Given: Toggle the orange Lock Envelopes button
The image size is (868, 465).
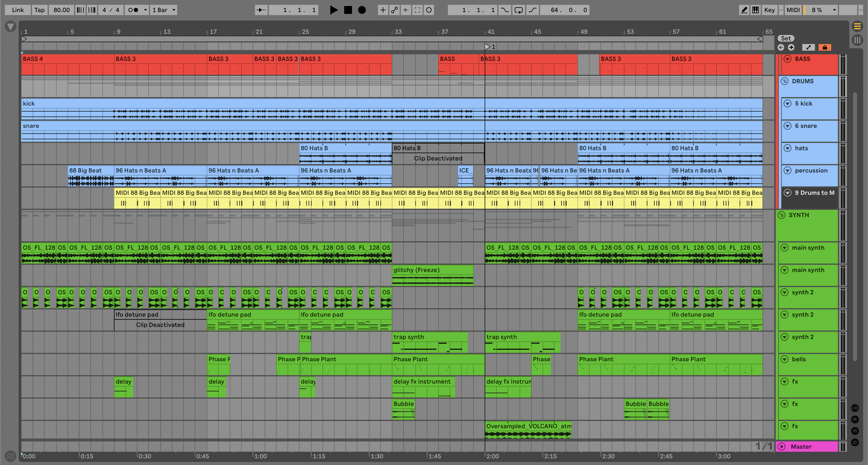Looking at the screenshot, I should 825,47.
